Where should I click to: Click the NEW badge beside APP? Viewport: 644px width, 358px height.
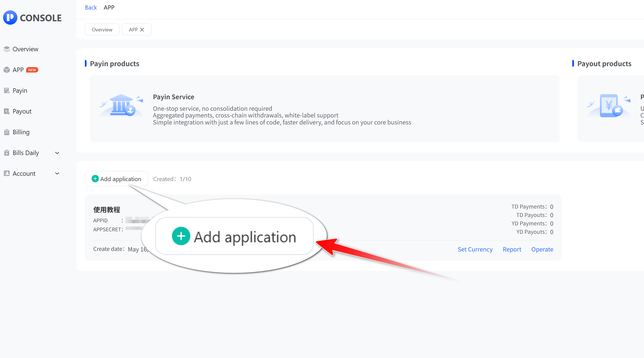coord(32,70)
